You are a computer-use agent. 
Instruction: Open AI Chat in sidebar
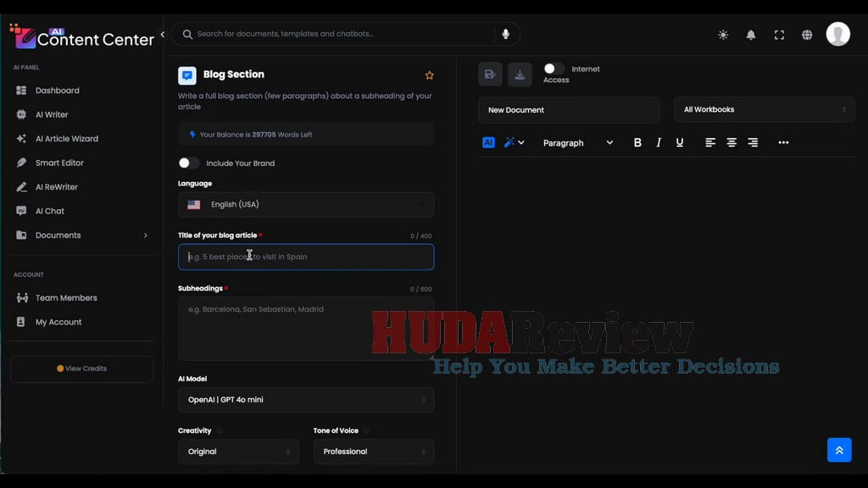pyautogui.click(x=50, y=211)
